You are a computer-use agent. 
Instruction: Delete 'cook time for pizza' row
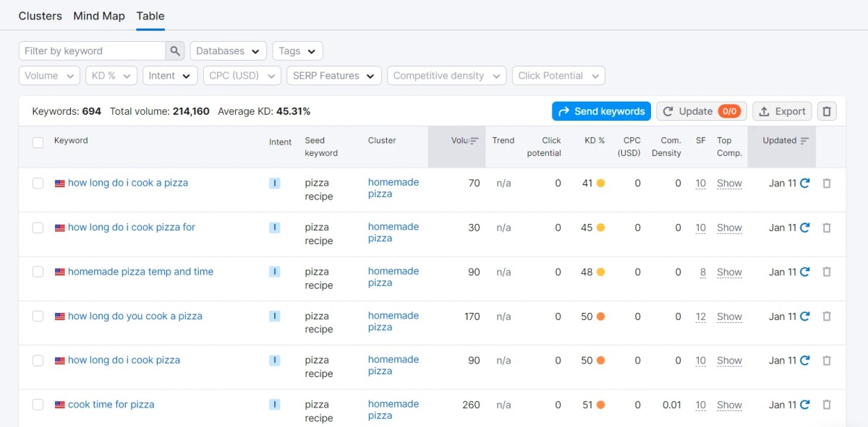[x=827, y=405]
